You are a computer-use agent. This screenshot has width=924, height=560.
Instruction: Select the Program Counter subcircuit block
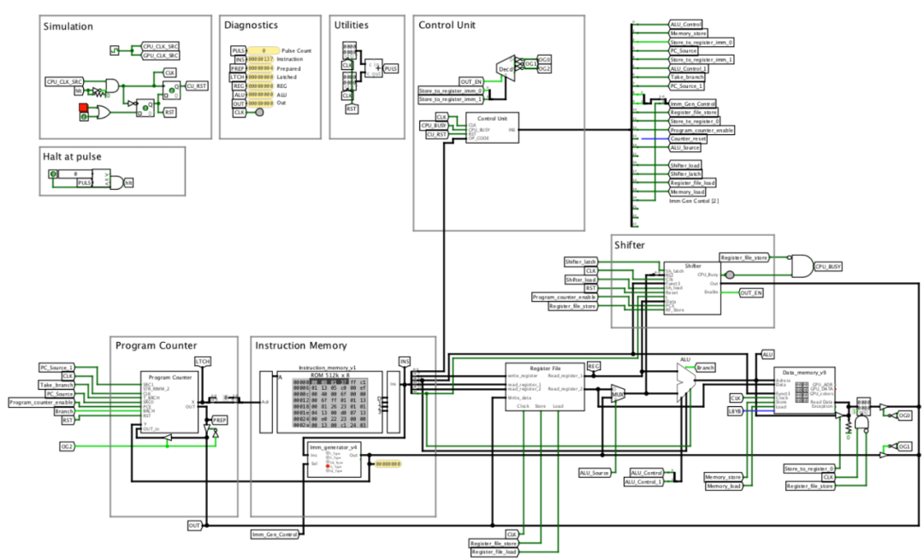coord(169,403)
